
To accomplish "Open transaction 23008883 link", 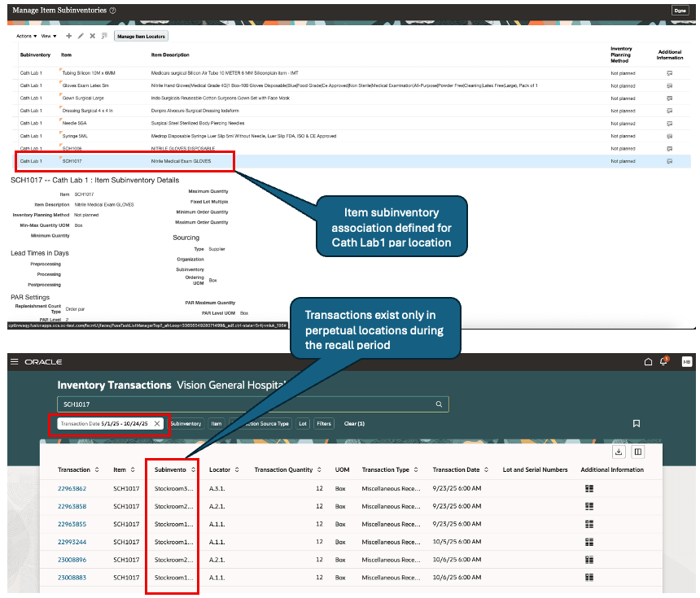I will (72, 578).
